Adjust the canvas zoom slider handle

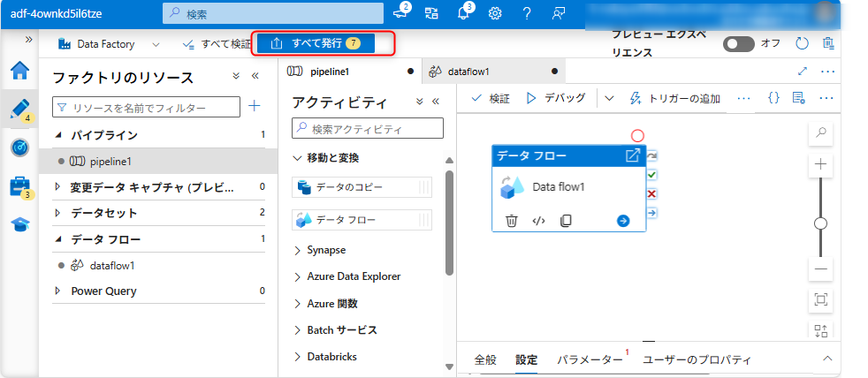[x=821, y=223]
